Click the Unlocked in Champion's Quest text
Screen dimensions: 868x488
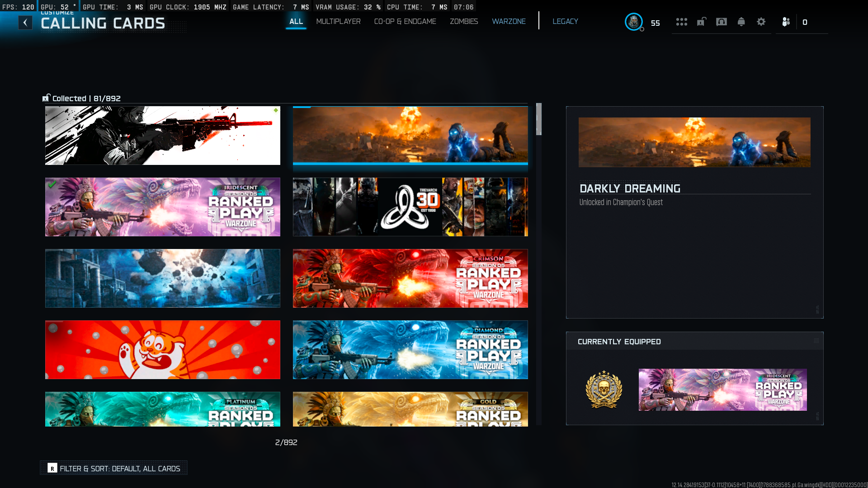pyautogui.click(x=621, y=202)
